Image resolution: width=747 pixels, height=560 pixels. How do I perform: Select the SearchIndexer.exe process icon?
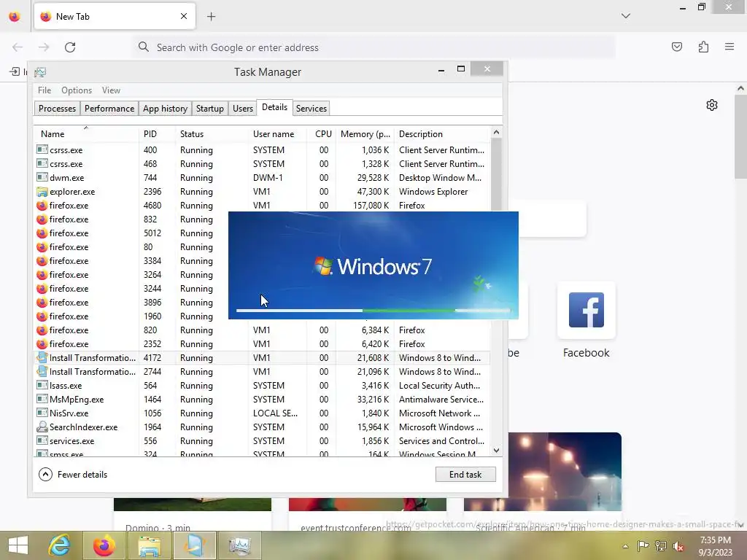tap(42, 427)
